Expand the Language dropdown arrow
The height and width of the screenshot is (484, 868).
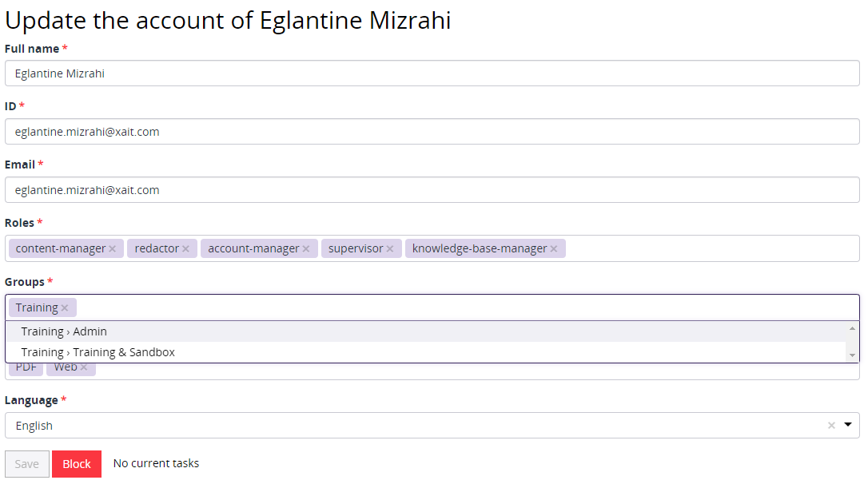[x=848, y=426]
